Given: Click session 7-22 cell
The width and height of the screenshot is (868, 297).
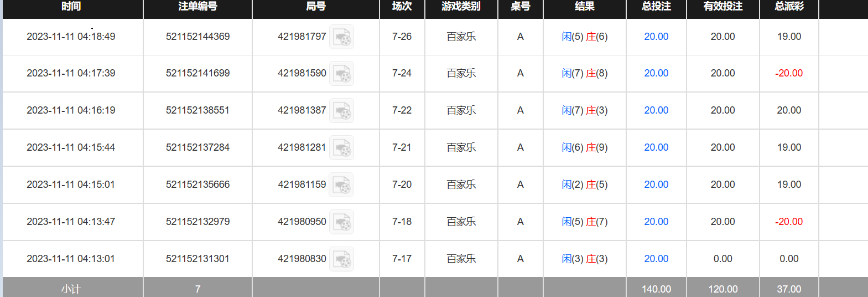Looking at the screenshot, I should coord(402,110).
